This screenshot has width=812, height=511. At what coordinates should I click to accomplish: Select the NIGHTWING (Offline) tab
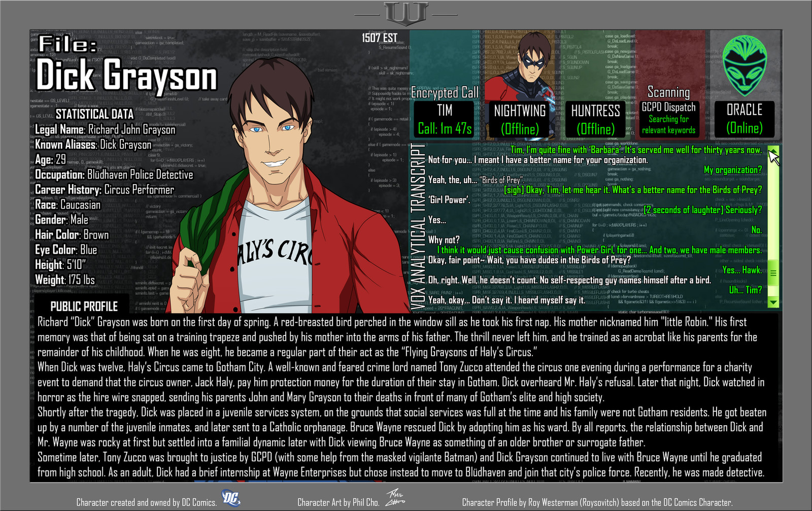tap(520, 119)
